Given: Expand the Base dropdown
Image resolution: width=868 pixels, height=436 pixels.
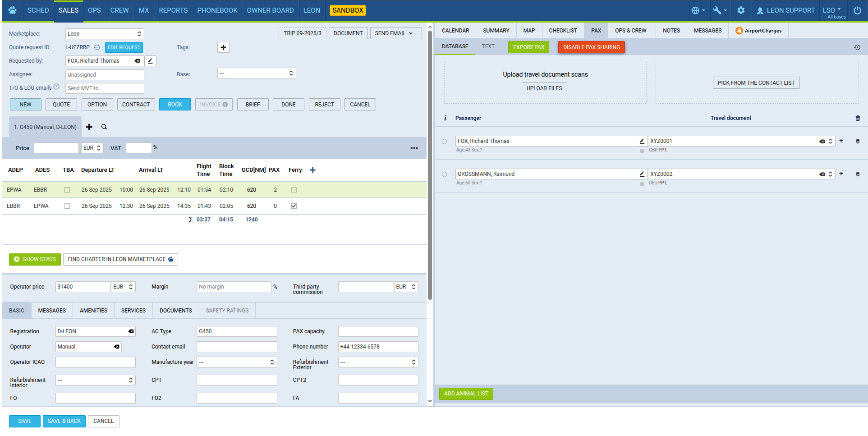Looking at the screenshot, I should tap(256, 73).
